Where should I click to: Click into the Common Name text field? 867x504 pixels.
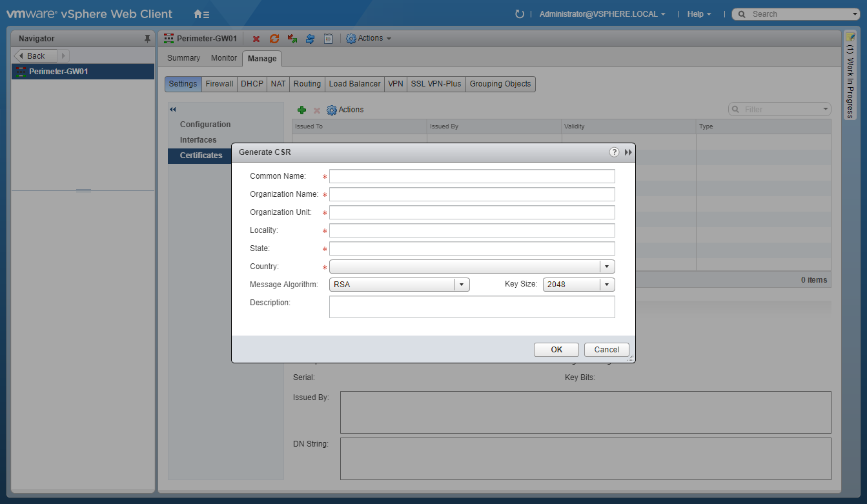(x=472, y=176)
